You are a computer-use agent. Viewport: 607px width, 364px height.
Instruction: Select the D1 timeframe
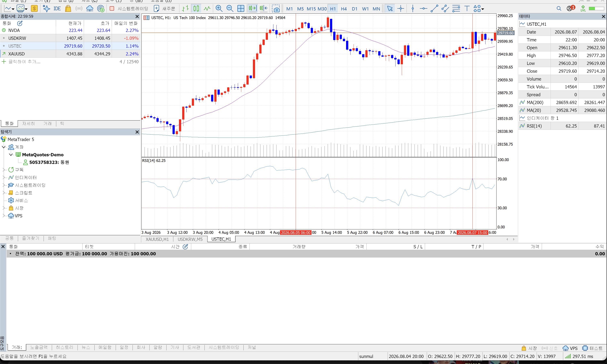[x=354, y=9]
